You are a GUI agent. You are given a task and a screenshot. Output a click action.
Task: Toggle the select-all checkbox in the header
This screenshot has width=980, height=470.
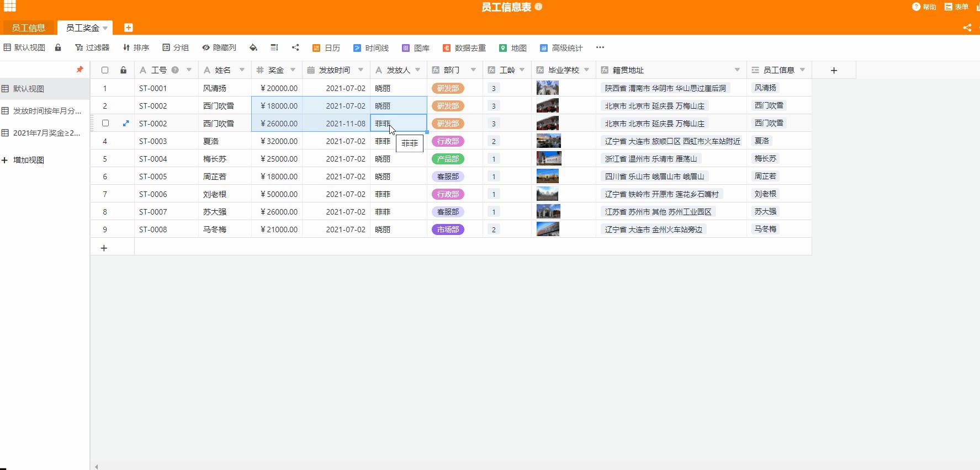coord(105,70)
